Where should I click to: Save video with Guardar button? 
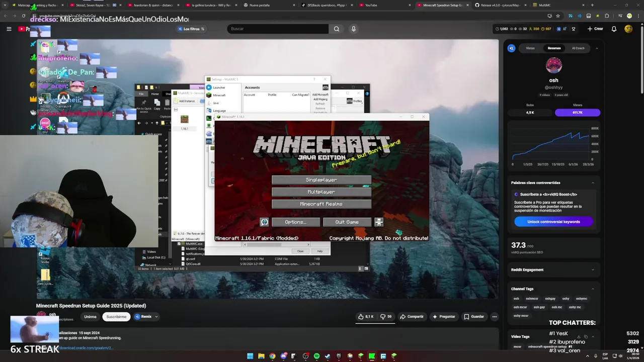[x=474, y=317]
